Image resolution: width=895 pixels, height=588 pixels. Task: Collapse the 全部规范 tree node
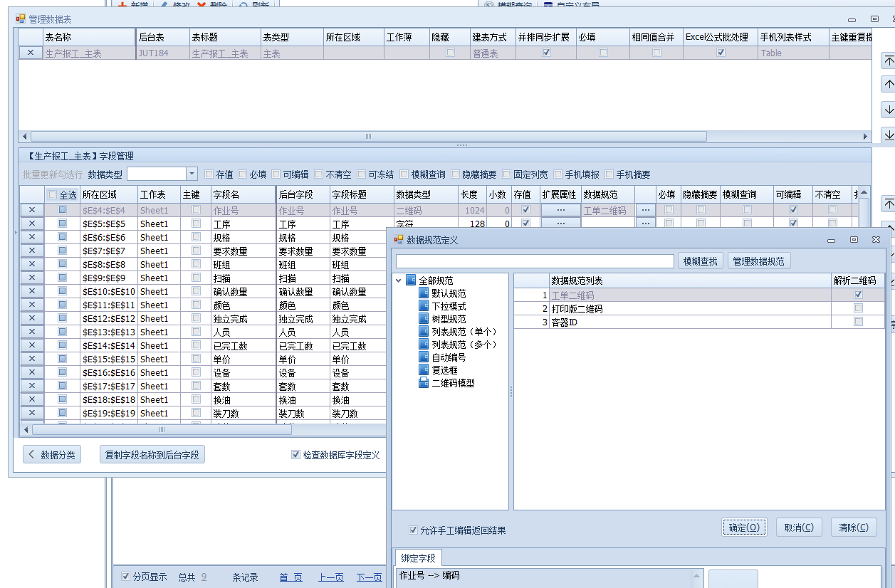point(398,280)
